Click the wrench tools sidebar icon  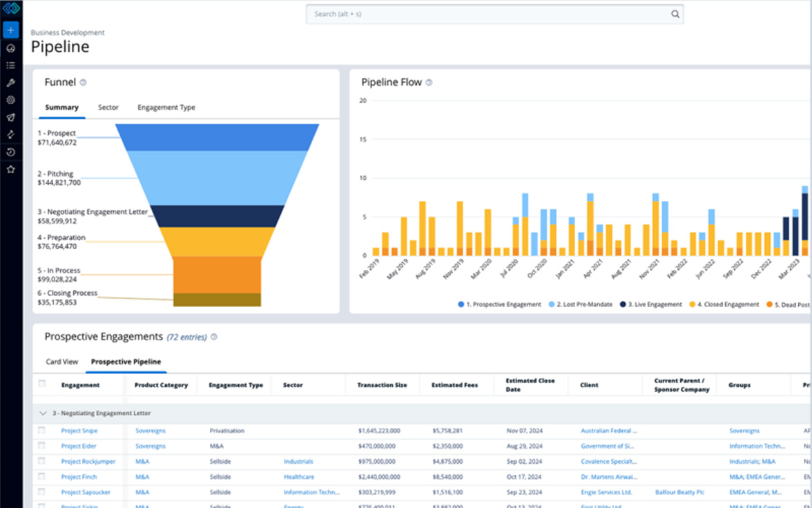click(10, 83)
